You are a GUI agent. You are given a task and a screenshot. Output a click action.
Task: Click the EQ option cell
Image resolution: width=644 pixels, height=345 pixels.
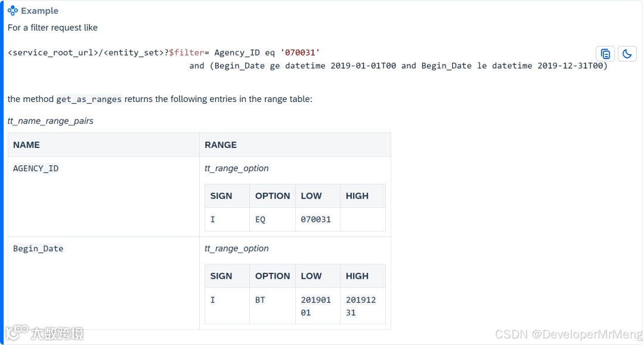pyautogui.click(x=261, y=219)
